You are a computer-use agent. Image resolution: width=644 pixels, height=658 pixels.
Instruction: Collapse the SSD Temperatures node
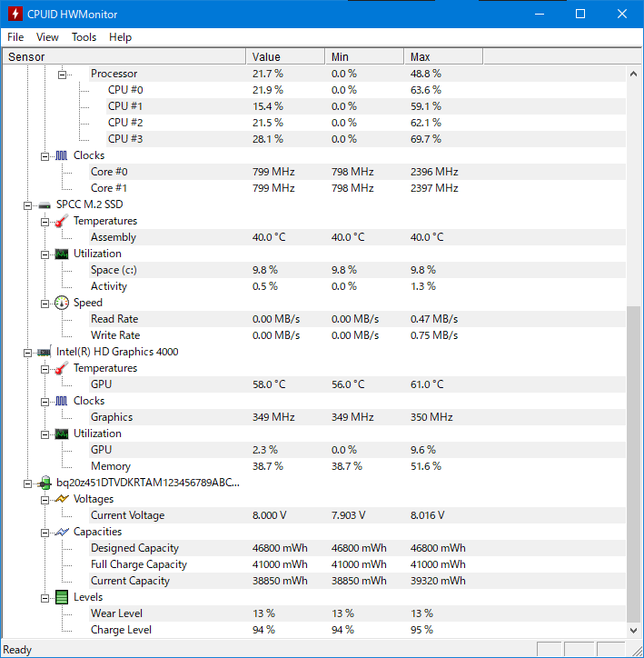pyautogui.click(x=45, y=222)
